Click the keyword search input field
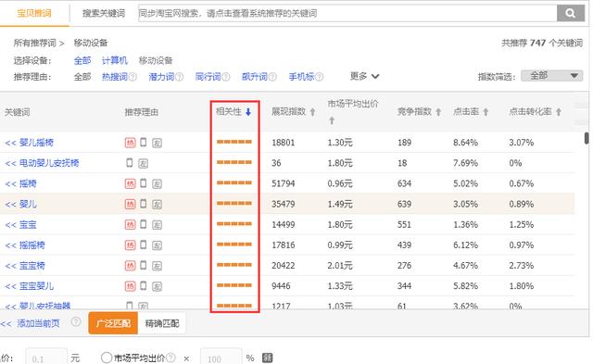 click(347, 13)
